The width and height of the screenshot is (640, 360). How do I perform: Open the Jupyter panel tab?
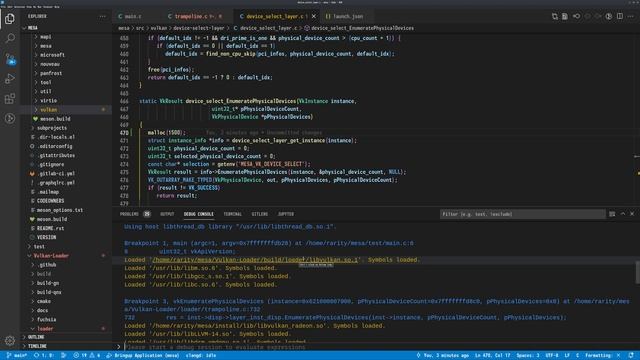pyautogui.click(x=286, y=214)
